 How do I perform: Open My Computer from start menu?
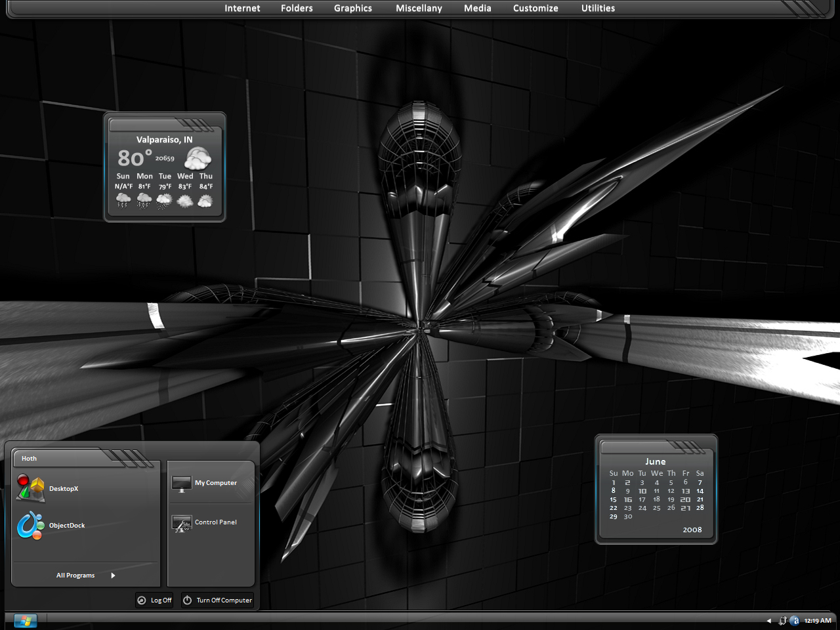(x=205, y=483)
